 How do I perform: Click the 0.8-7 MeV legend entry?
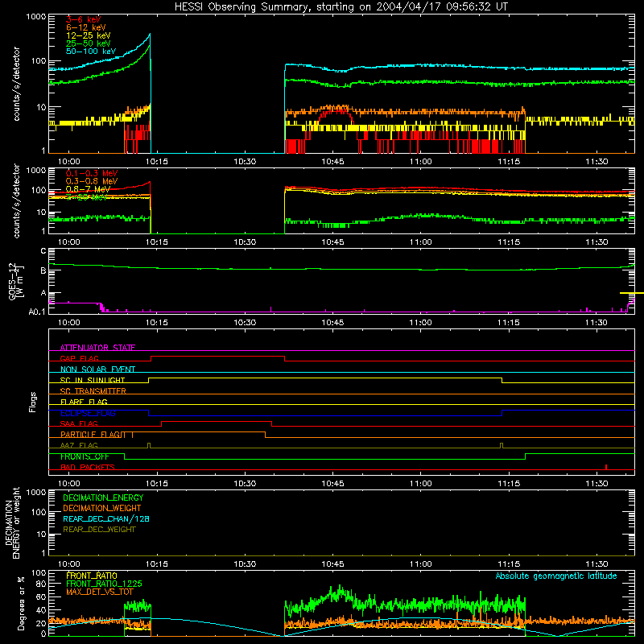click(x=88, y=189)
